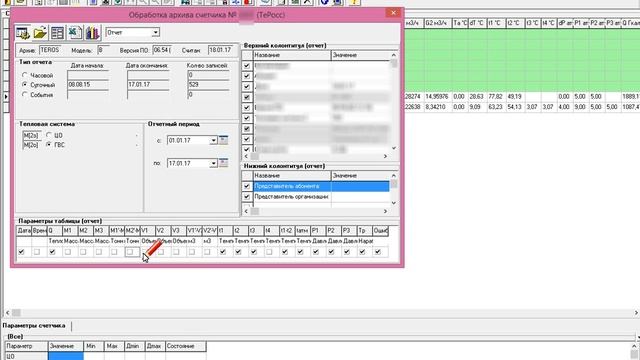The width and height of the screenshot is (640, 360).
Task: Enable the 't4' column checkbox
Action: click(x=269, y=252)
